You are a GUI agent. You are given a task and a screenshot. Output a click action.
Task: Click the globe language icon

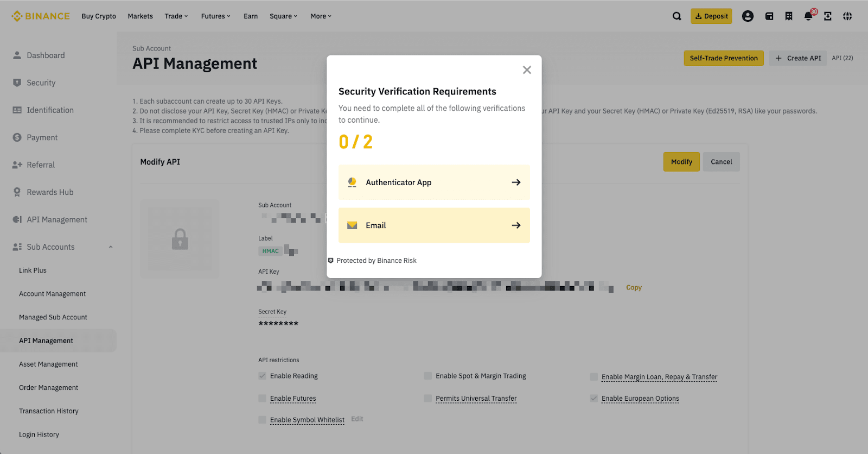point(847,16)
